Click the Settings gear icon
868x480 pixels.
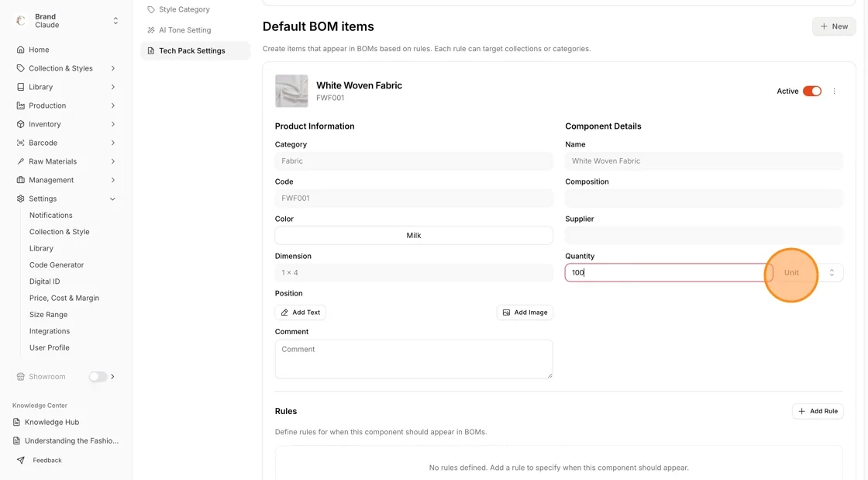pyautogui.click(x=20, y=199)
